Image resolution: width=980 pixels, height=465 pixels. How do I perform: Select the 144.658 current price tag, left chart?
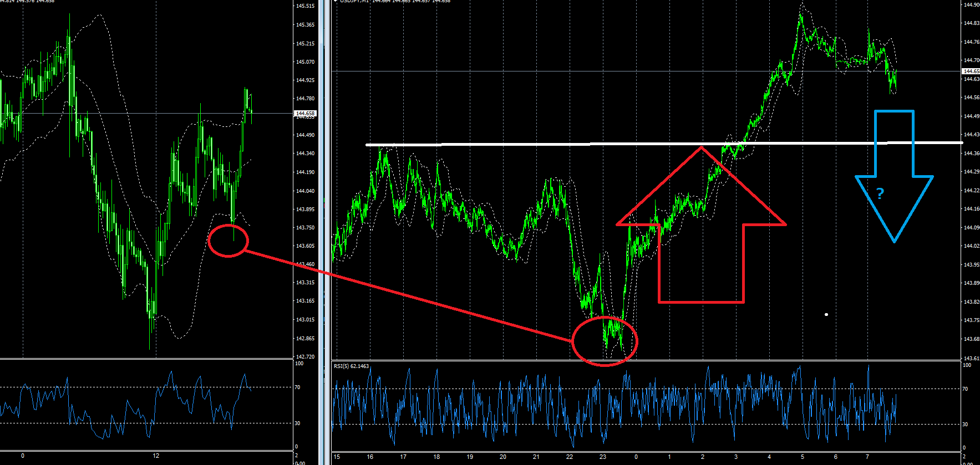tap(305, 114)
